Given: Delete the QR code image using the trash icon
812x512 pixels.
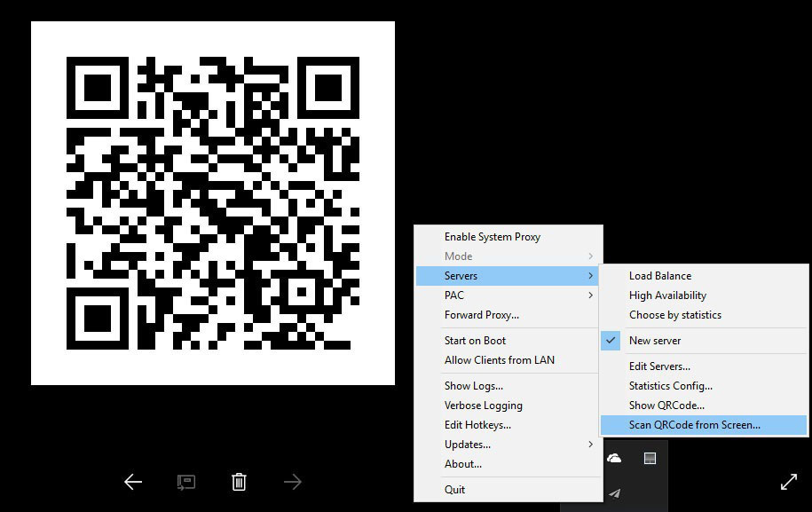Looking at the screenshot, I should pyautogui.click(x=239, y=481).
